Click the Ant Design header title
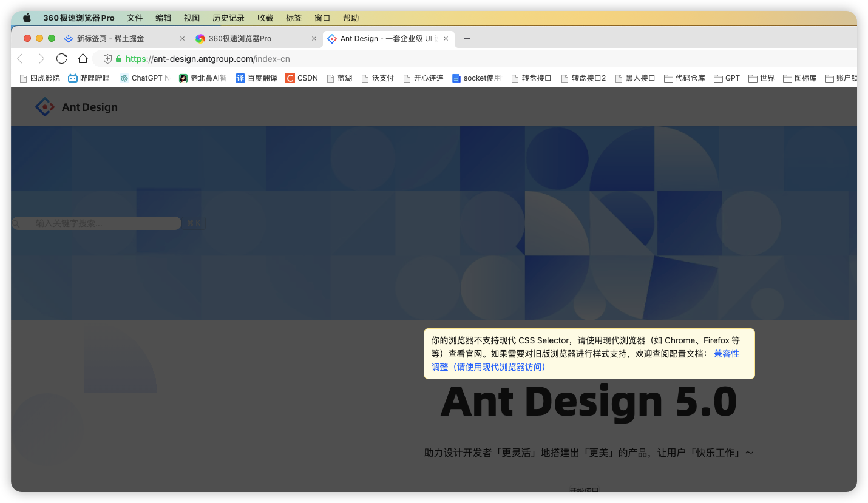Screen dimensions: 868x503 [x=90, y=107]
